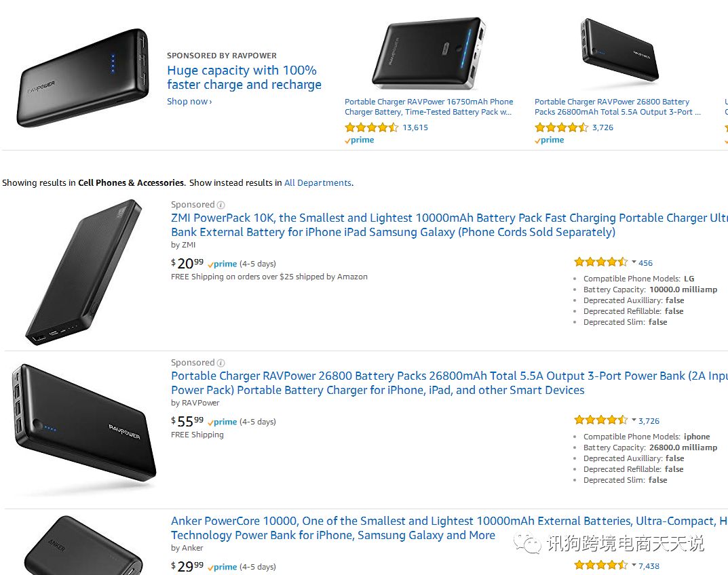Click the info icon beside ZMI Sponsored label
The height and width of the screenshot is (575, 728).
tap(221, 205)
